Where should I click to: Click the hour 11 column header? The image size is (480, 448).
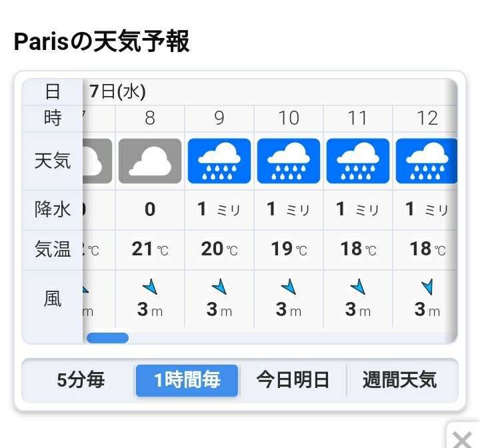358,118
